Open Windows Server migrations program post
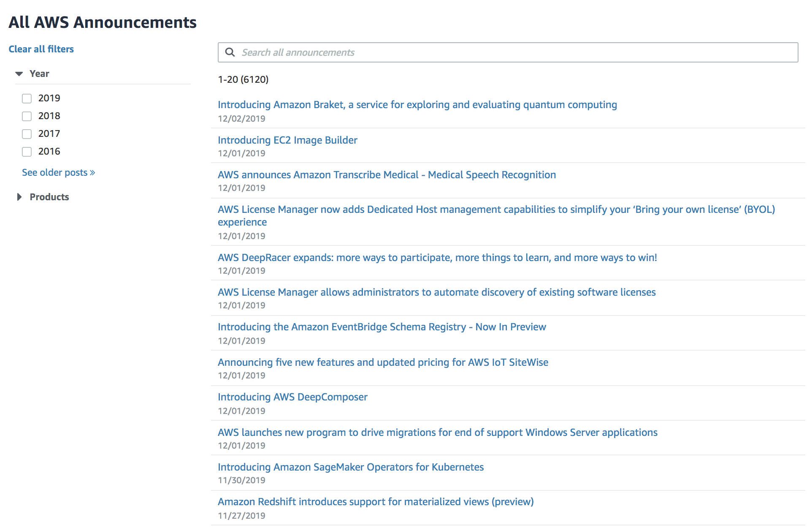 (438, 433)
